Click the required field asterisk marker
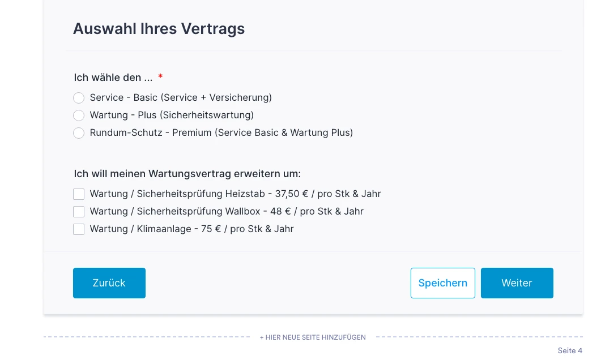The width and height of the screenshot is (601, 364). click(x=160, y=78)
